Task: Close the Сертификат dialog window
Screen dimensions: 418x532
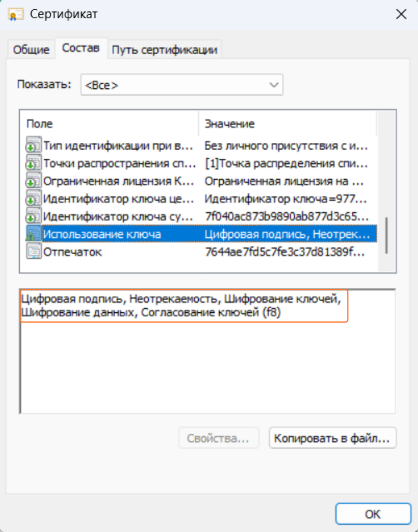Action: [x=401, y=14]
